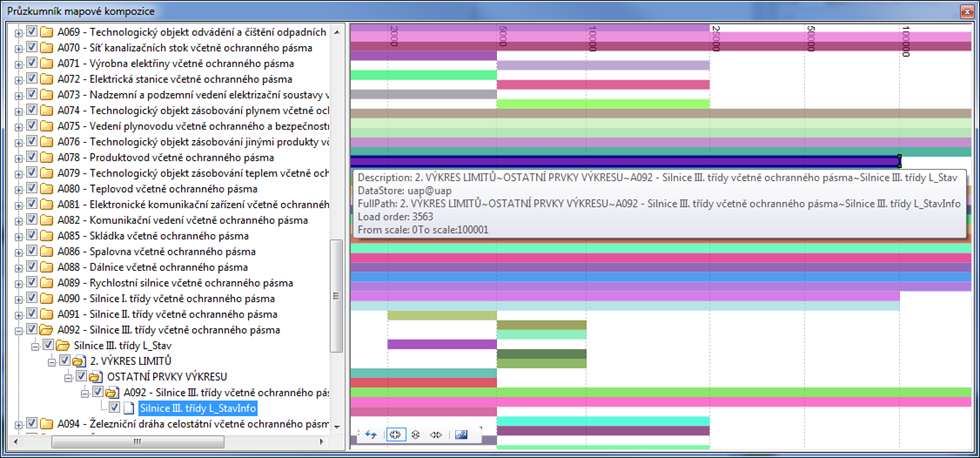Click the vertical fit arrows icon

pyautogui.click(x=415, y=435)
